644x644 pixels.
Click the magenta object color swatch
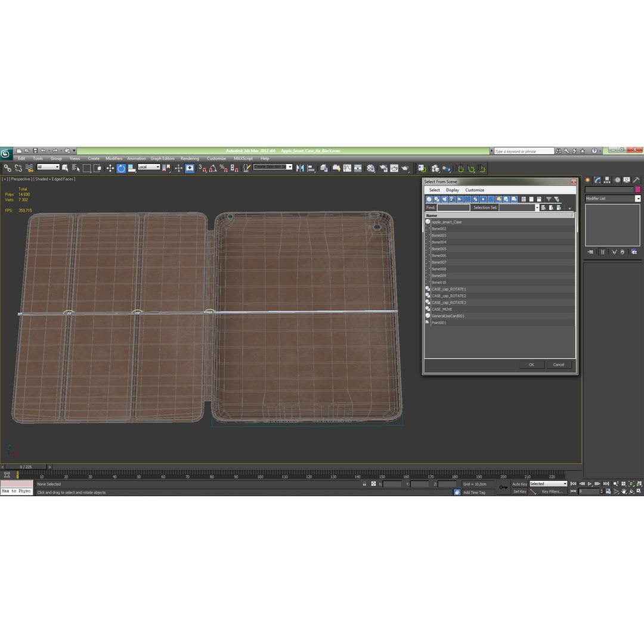[x=637, y=190]
